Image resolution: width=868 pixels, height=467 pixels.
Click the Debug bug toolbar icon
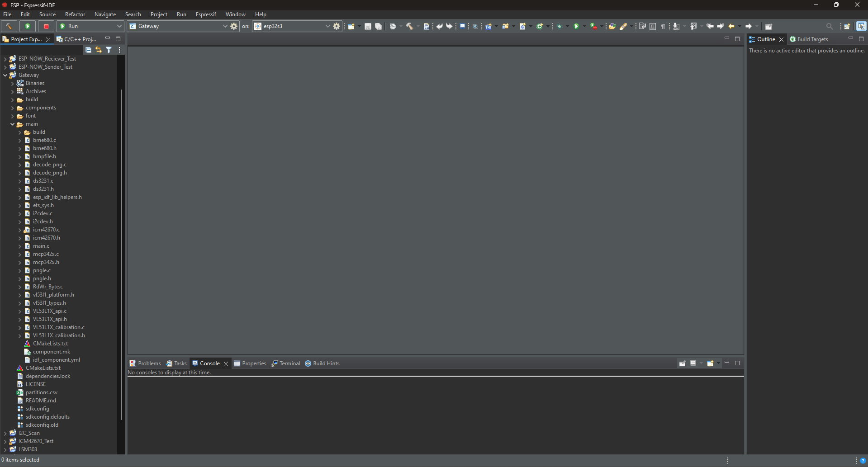[x=559, y=26]
